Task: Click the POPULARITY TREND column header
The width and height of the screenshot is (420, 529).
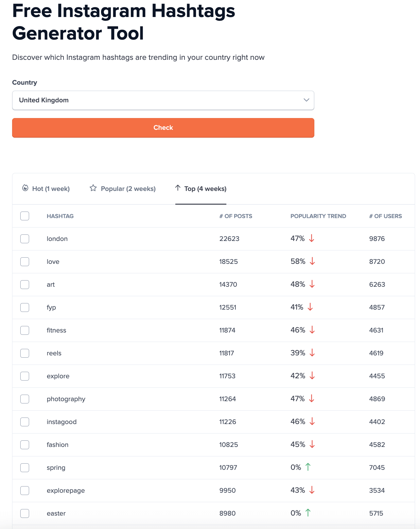Action: [x=318, y=216]
